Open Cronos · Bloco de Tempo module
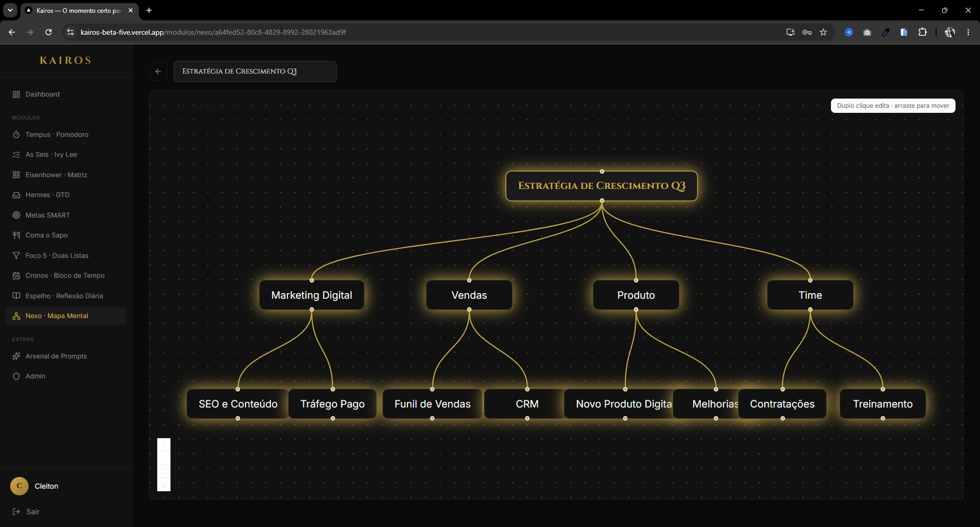This screenshot has height=527, width=980. [66, 275]
